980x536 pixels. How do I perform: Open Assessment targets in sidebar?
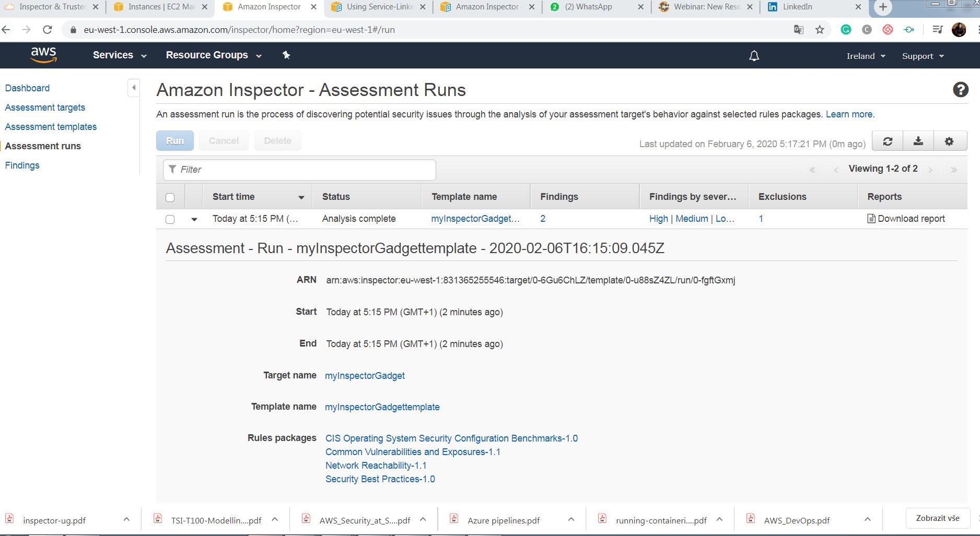pos(45,107)
